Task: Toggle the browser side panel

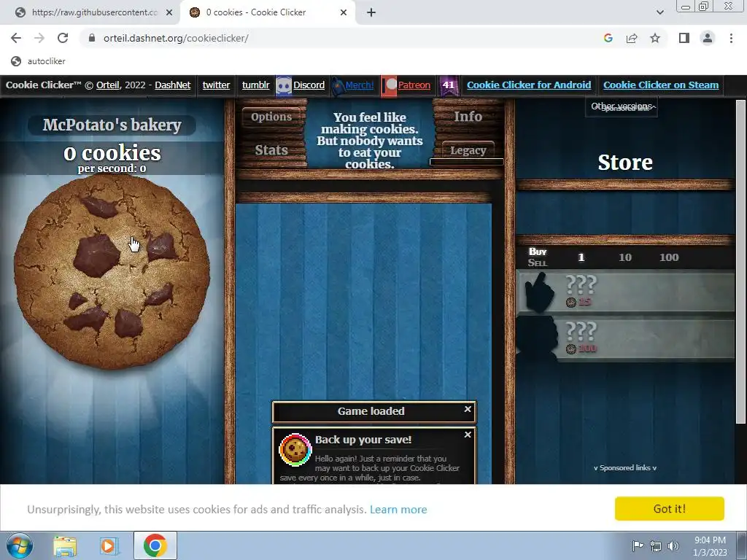Action: (684, 38)
